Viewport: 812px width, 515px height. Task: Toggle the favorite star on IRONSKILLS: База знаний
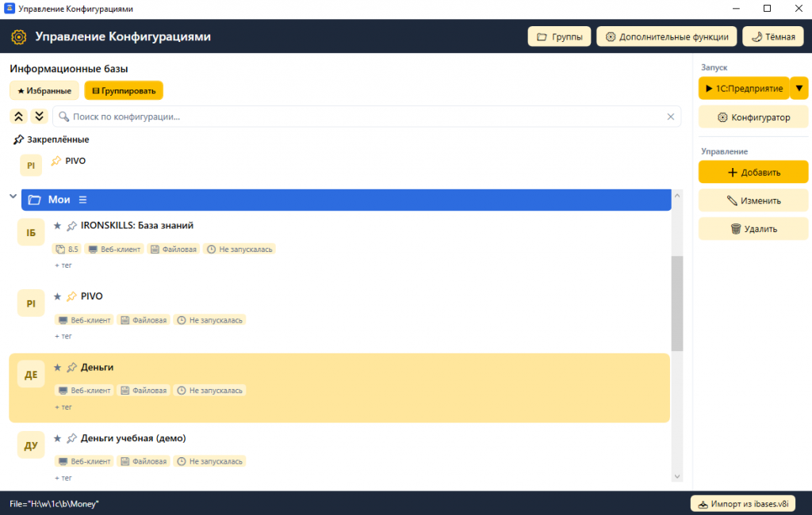(57, 226)
